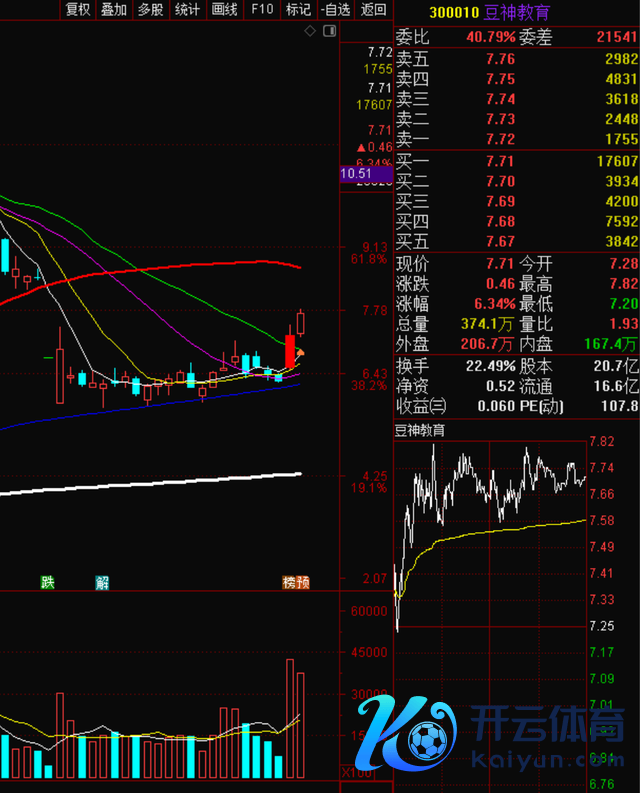Click the cyan 解 event marker
640x793 pixels.
[x=102, y=582]
